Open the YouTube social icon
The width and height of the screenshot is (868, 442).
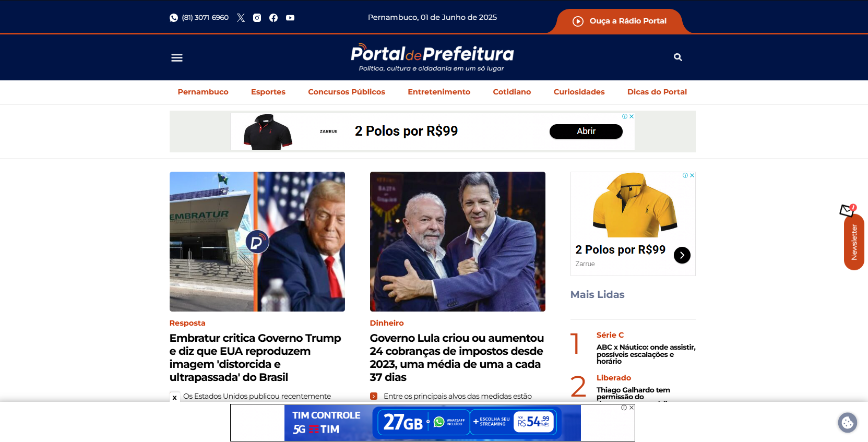click(290, 18)
